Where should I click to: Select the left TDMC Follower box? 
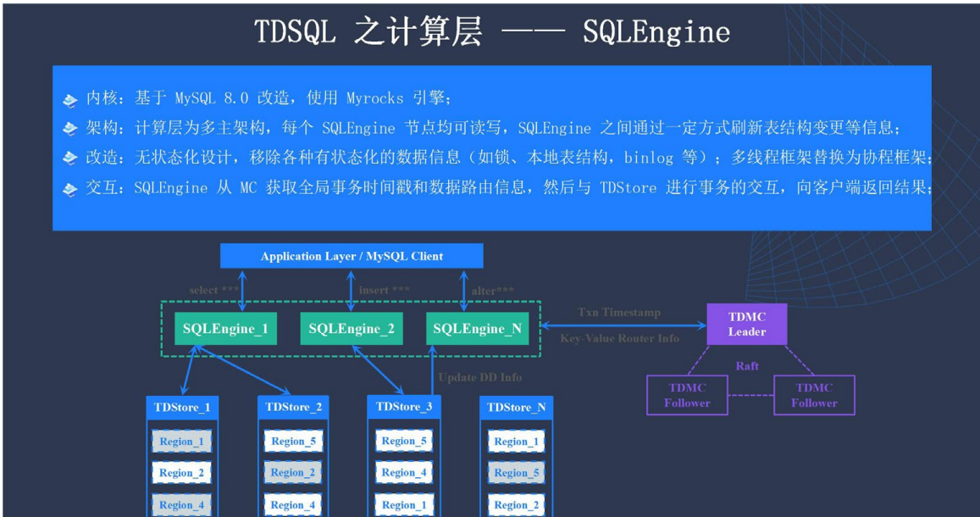tap(687, 395)
